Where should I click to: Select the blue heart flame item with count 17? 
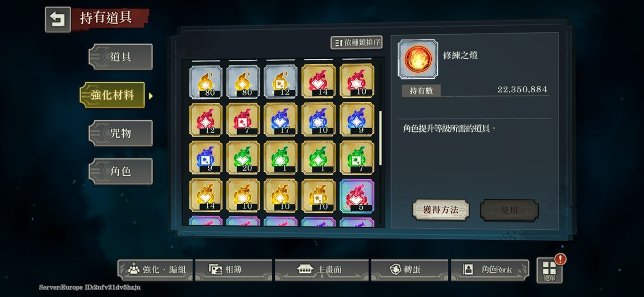click(x=281, y=119)
